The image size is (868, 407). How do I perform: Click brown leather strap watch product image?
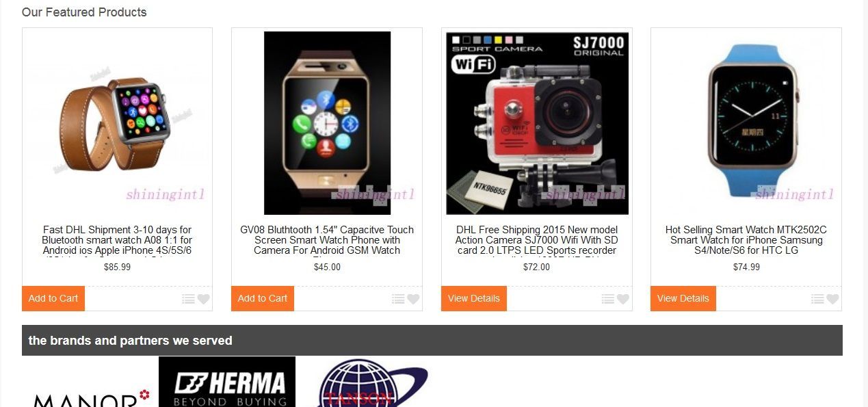(117, 123)
